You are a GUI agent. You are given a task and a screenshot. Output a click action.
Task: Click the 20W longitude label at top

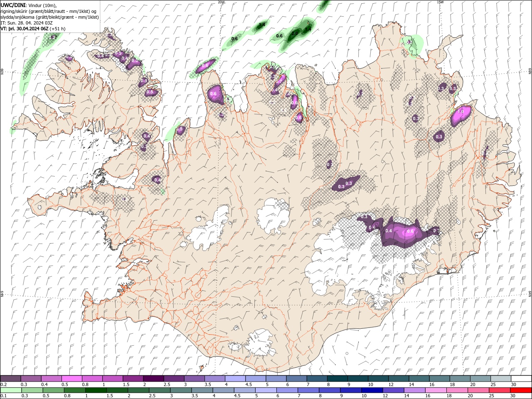point(221,2)
